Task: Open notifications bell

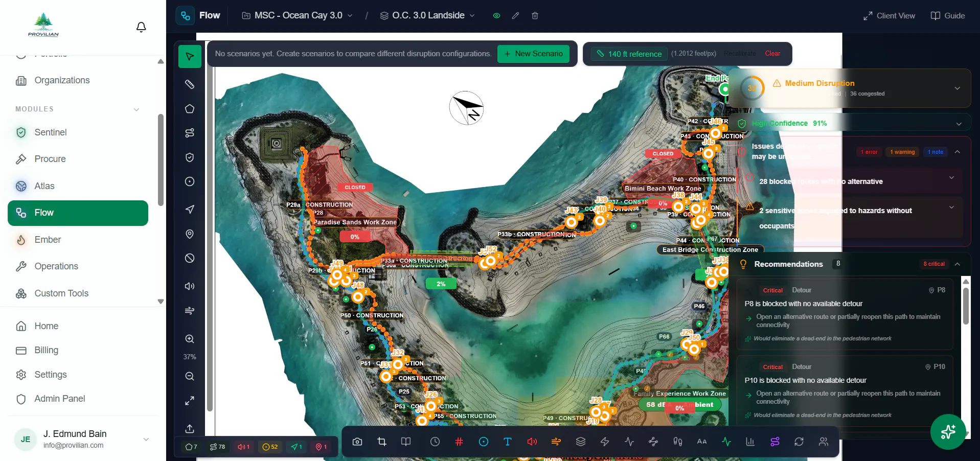Action: (142, 27)
